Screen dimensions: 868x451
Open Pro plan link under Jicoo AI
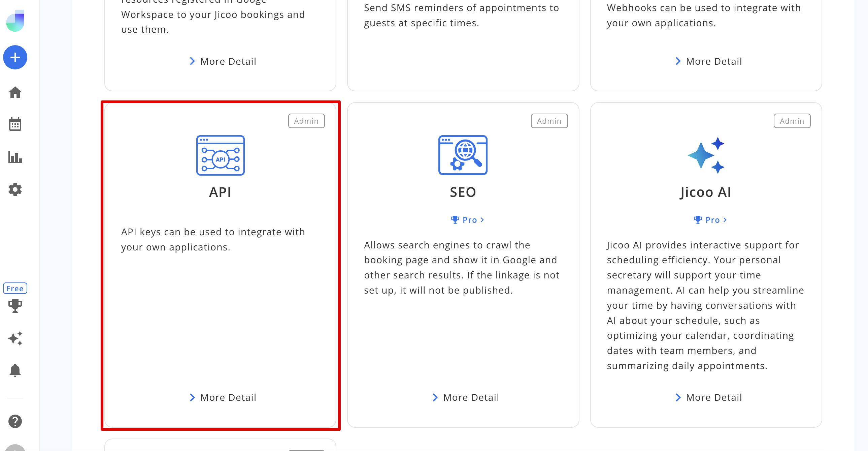coord(710,220)
